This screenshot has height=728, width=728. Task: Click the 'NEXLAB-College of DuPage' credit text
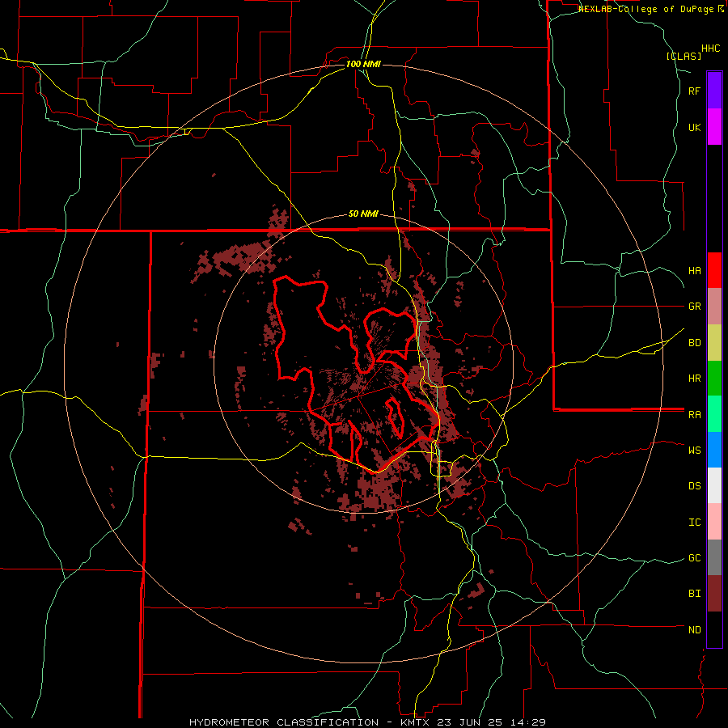646,9
